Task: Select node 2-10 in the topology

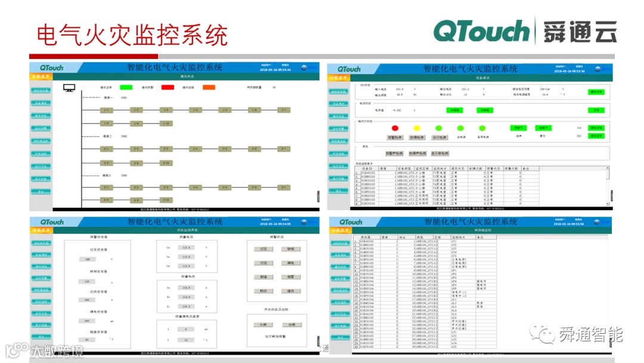Action: pyautogui.click(x=166, y=163)
